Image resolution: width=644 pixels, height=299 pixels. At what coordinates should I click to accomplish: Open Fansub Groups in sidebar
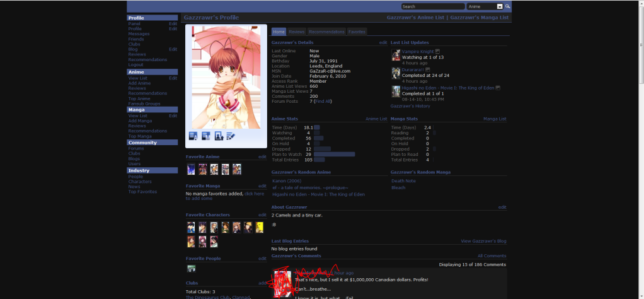pos(144,103)
